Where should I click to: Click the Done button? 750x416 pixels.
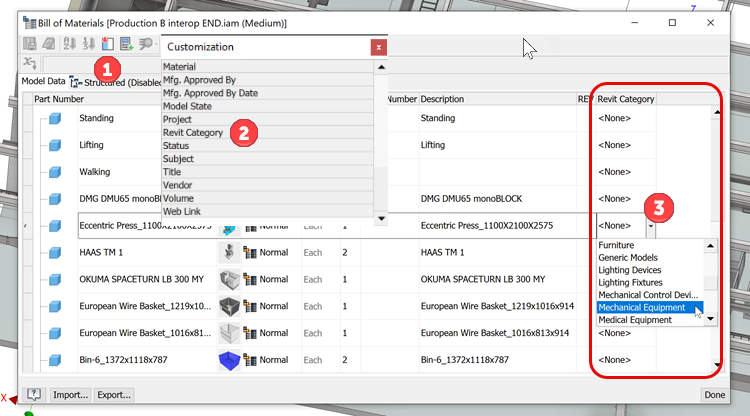tap(714, 394)
